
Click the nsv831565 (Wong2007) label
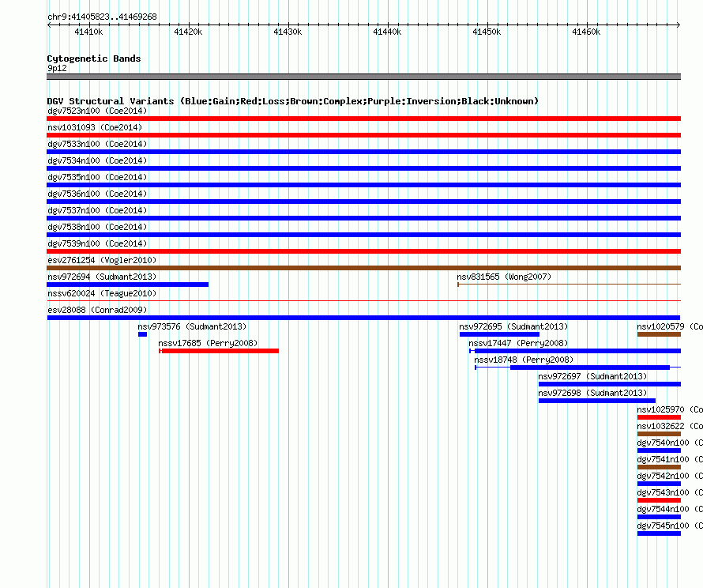pyautogui.click(x=504, y=277)
